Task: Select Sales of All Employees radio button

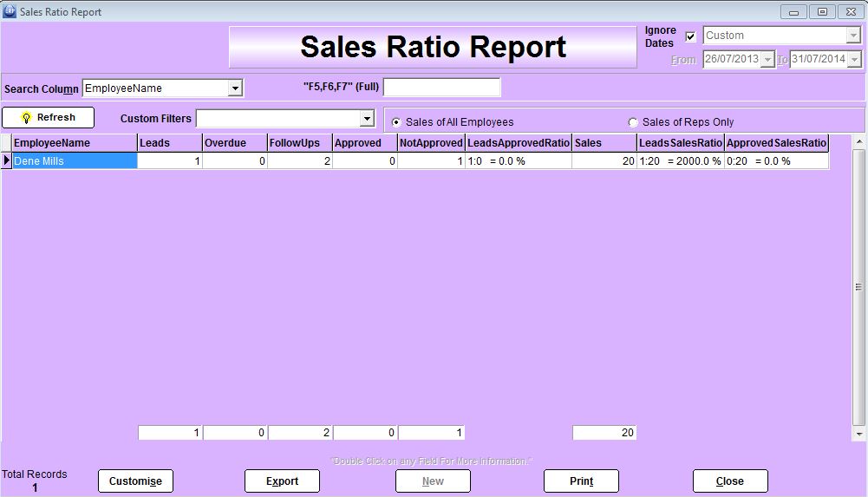Action: 396,122
